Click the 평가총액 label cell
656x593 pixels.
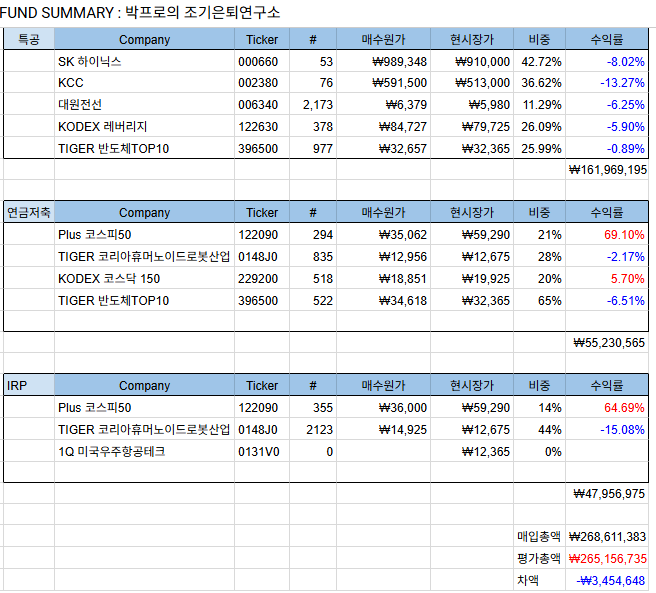[x=540, y=558]
